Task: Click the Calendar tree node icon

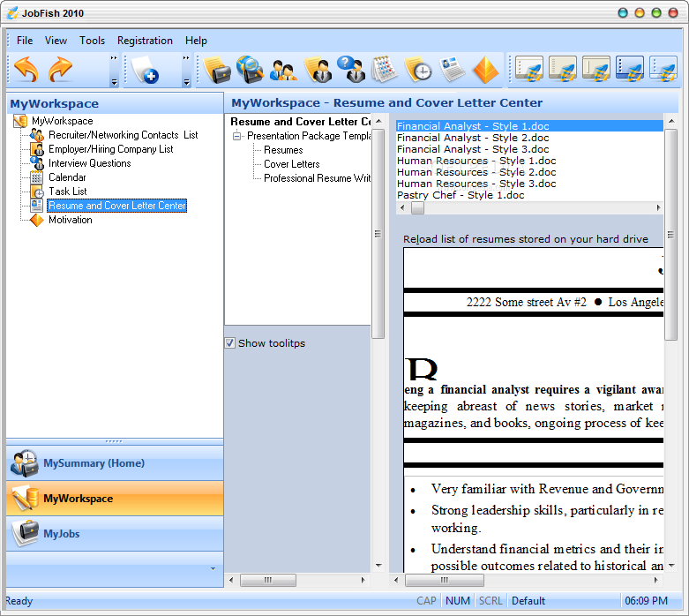Action: (x=37, y=177)
